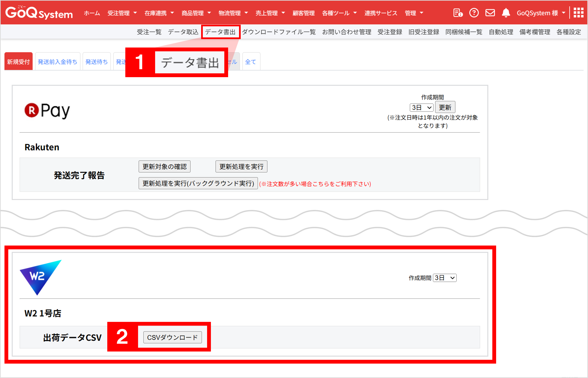Screen dimensions: 588x378
Task: Click the 更新対象の確認 button
Action: 164,167
